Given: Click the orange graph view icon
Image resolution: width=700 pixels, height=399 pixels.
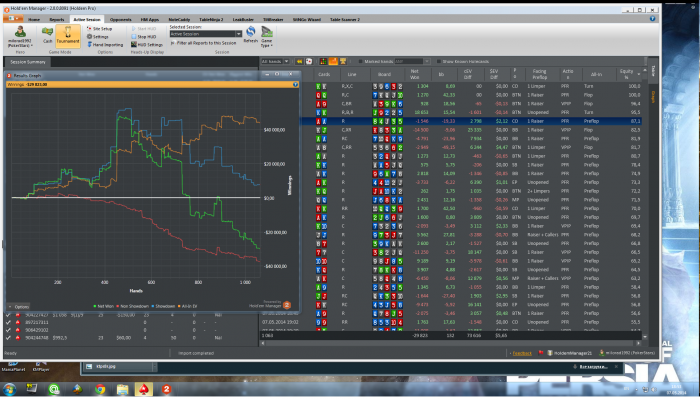Looking at the screenshot, I should pos(333,62).
